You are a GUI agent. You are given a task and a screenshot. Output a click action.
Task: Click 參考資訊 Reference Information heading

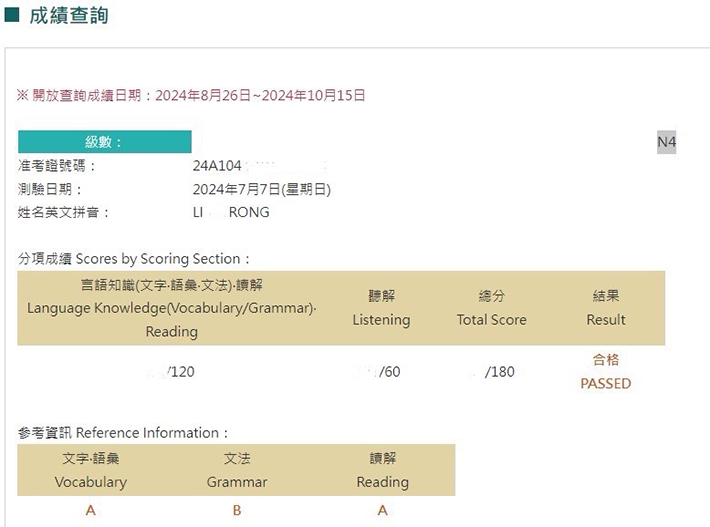point(123,433)
